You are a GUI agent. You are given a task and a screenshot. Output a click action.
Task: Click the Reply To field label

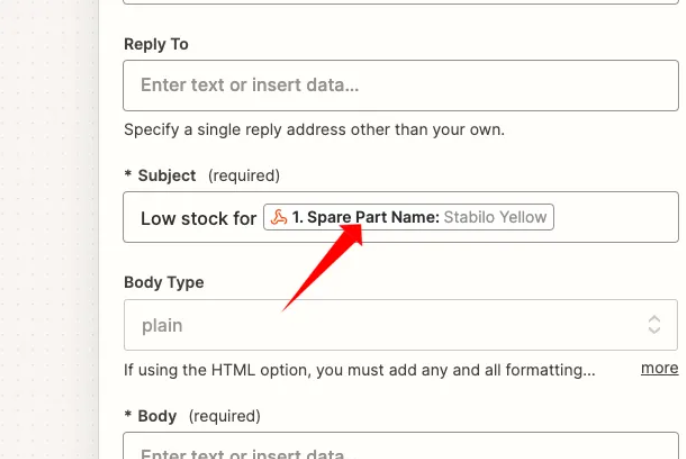[156, 44]
